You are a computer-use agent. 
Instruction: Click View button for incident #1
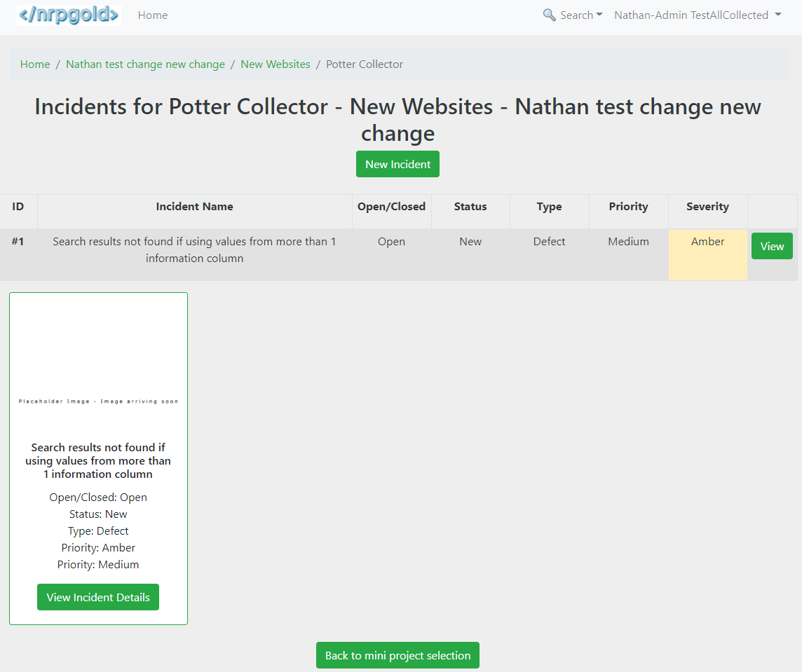772,246
